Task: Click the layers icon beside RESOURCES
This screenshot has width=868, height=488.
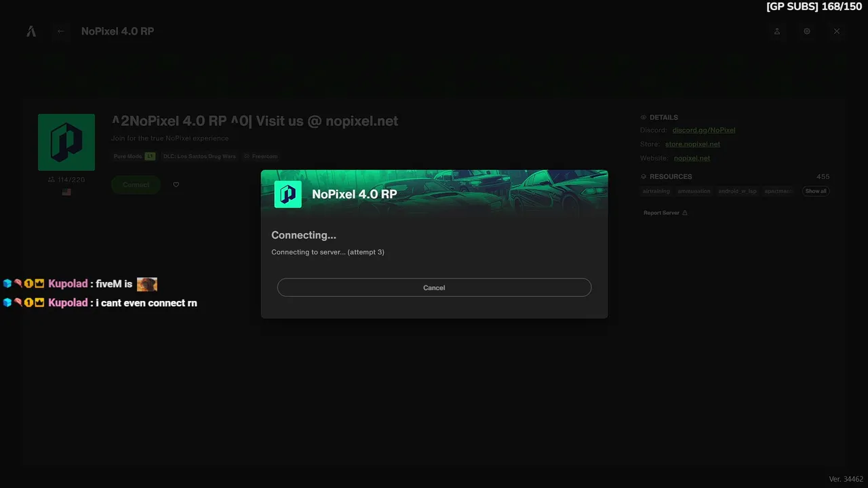Action: pyautogui.click(x=644, y=176)
